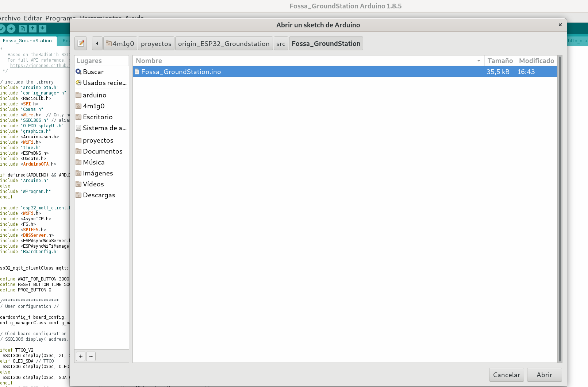Open the Archivo menu in Arduino

tap(10, 18)
